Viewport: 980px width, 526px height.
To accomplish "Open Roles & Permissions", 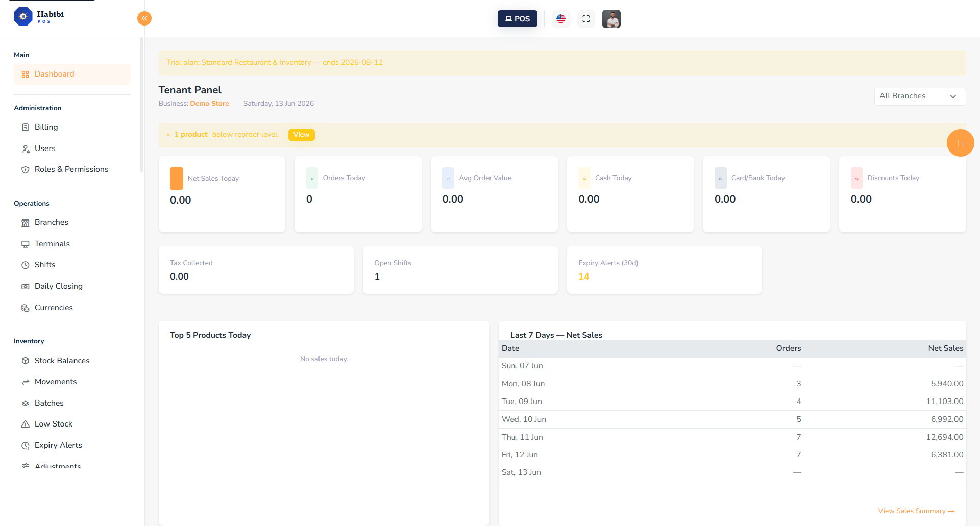I will tap(72, 169).
